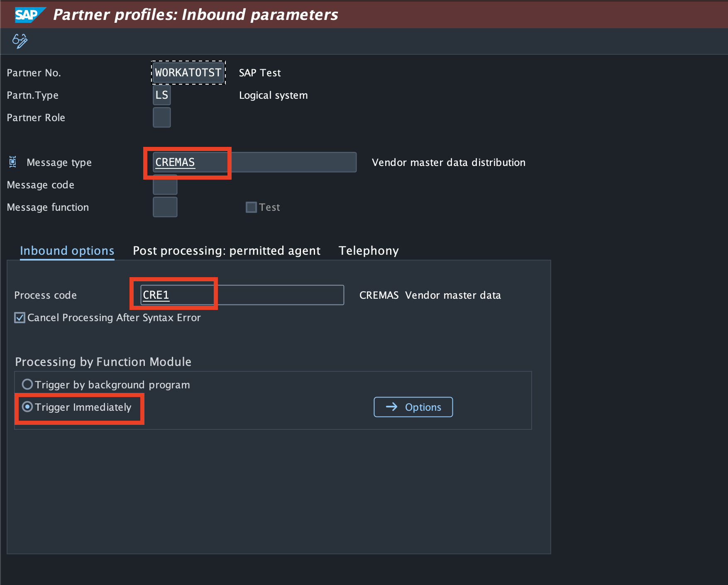Switch to Post processing: permitted agent tab

click(x=226, y=251)
